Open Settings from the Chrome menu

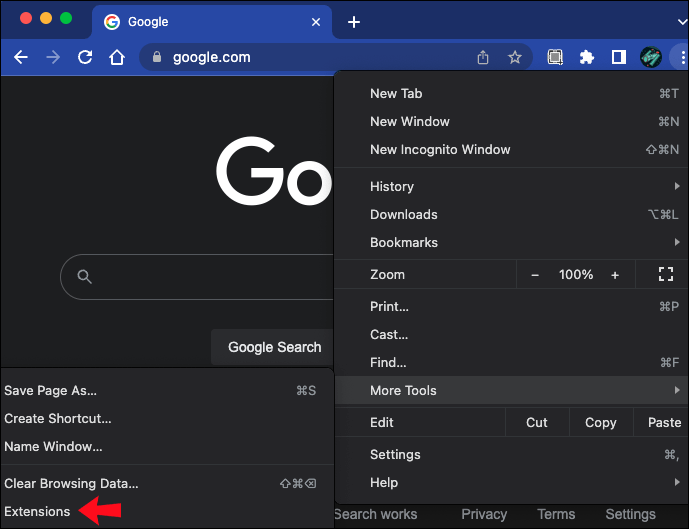pyautogui.click(x=511, y=455)
